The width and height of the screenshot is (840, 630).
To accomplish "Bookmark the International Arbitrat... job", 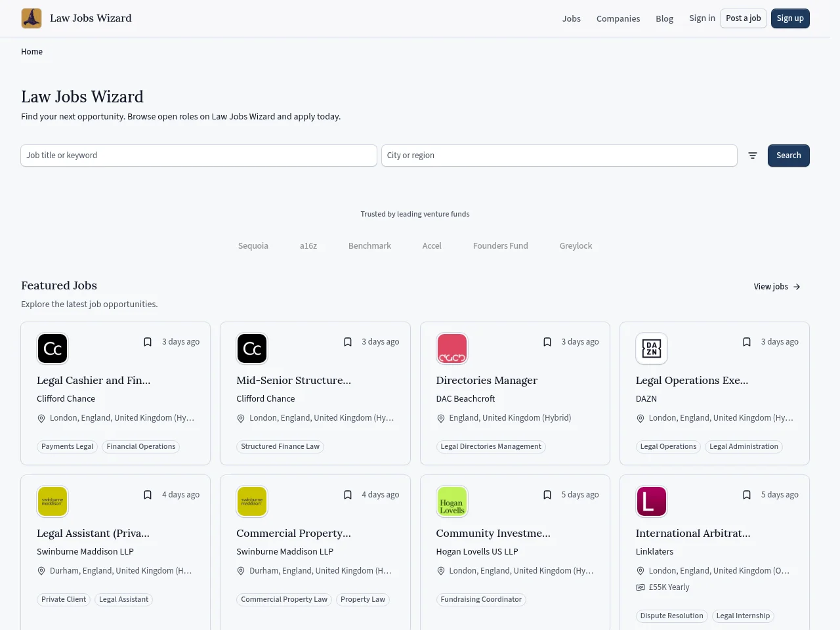I will 747,495.
